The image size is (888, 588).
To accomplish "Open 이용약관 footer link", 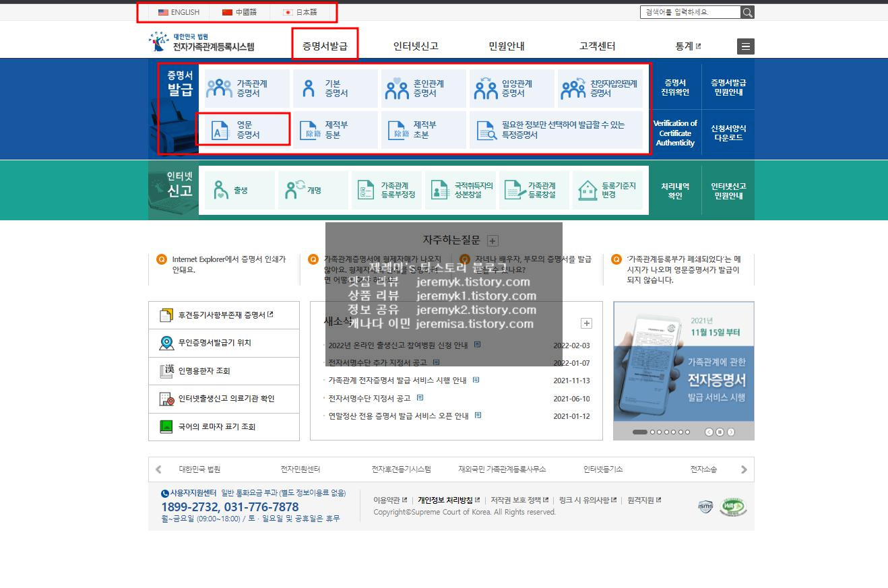I will (390, 500).
